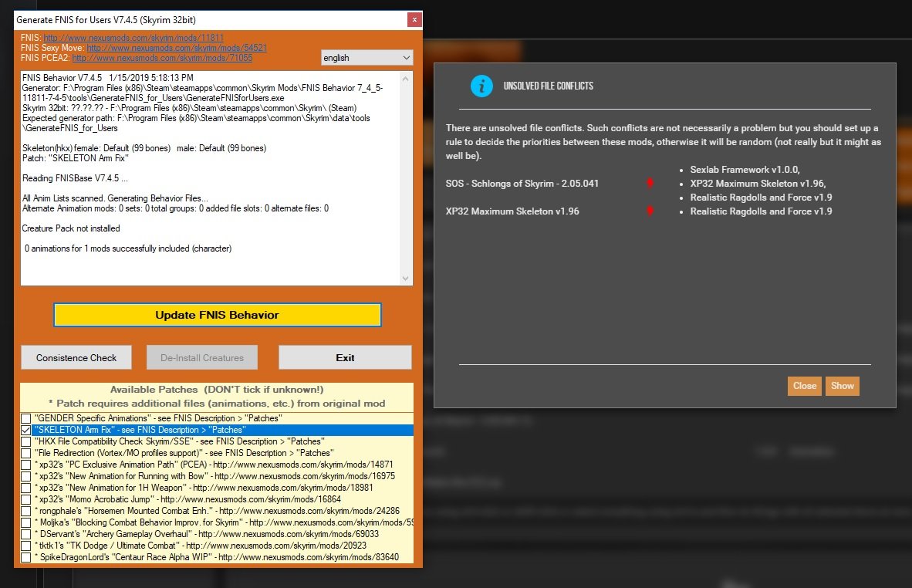Tick HKX File Compatibility Check checkbox
This screenshot has width=912, height=588.
pos(26,441)
